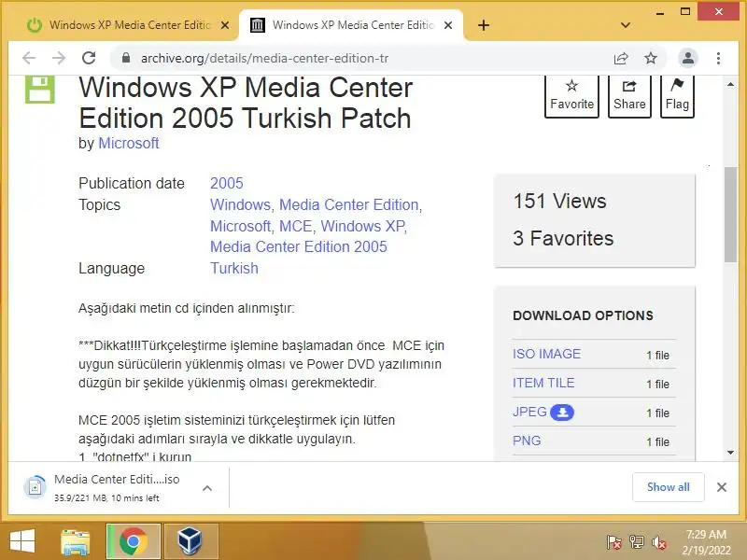Select the '151 Views' text

[559, 201]
